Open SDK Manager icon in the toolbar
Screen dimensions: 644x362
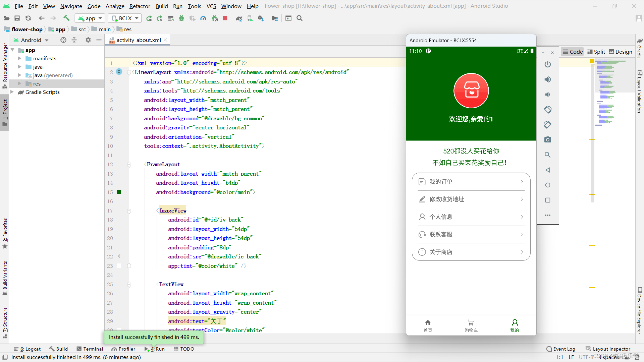coord(261,18)
